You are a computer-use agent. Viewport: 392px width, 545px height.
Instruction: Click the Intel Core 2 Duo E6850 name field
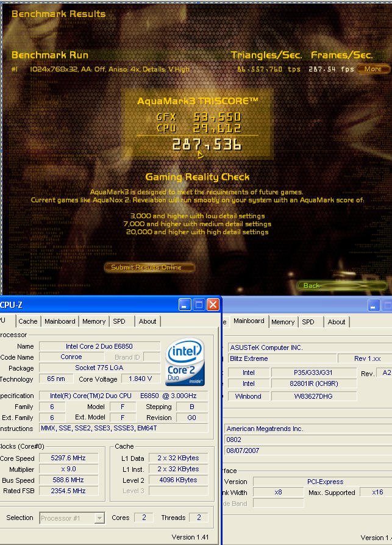[x=99, y=346]
